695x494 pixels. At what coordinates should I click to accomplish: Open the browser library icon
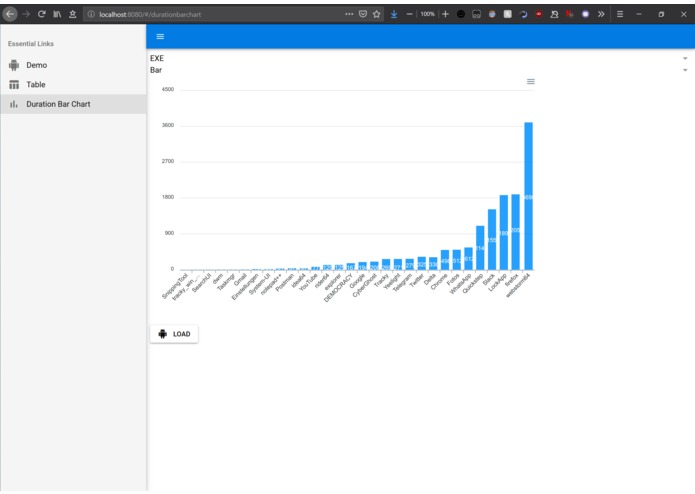[57, 14]
